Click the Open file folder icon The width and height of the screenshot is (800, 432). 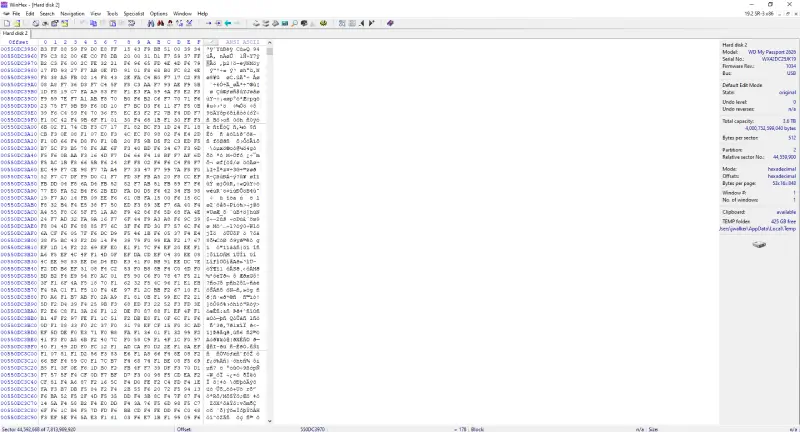(15, 22)
